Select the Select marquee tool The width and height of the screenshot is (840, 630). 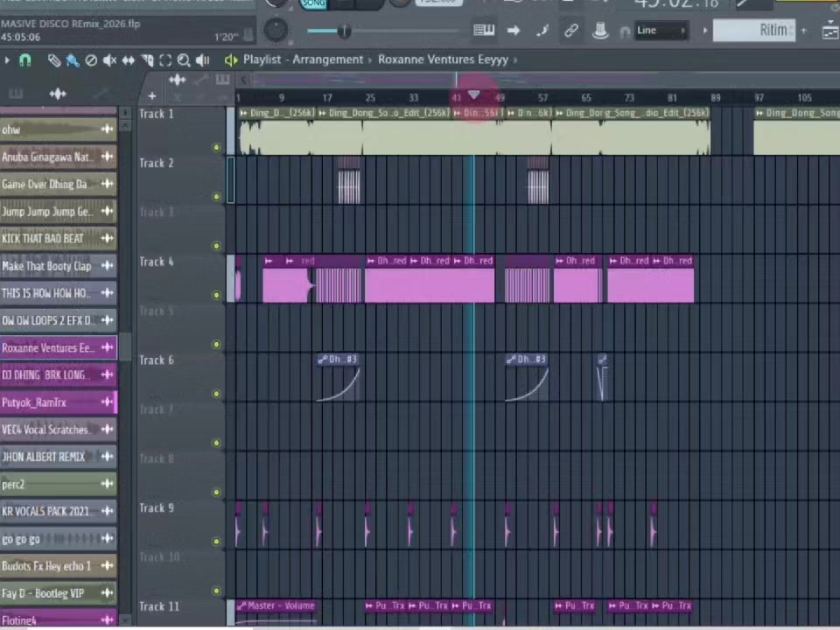coord(165,60)
